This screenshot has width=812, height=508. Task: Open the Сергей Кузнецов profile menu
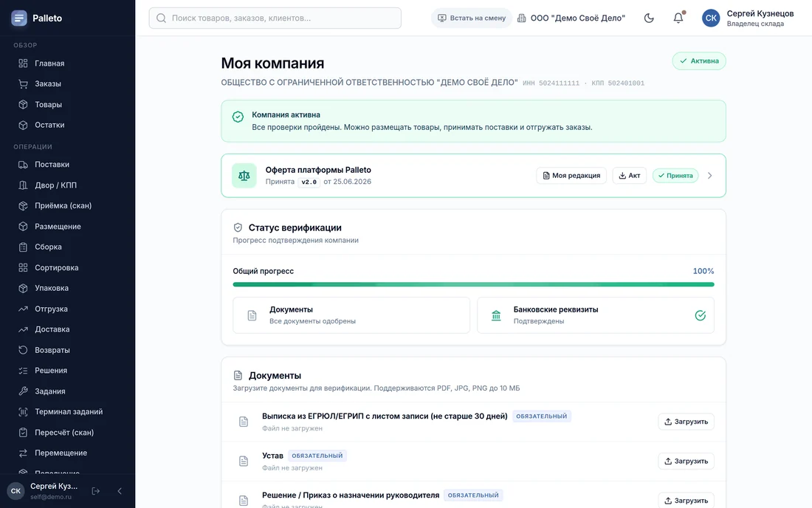tap(748, 18)
